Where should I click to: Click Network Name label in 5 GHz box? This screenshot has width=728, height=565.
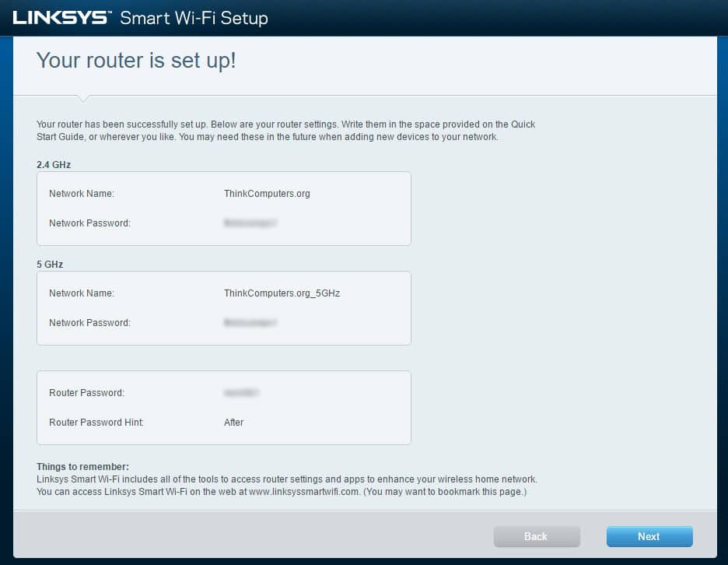point(81,293)
